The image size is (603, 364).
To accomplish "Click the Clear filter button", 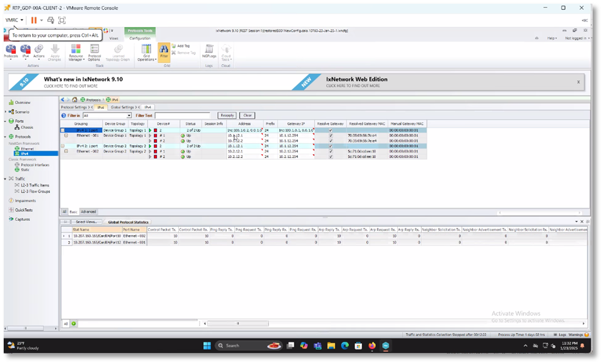I will (x=247, y=115).
